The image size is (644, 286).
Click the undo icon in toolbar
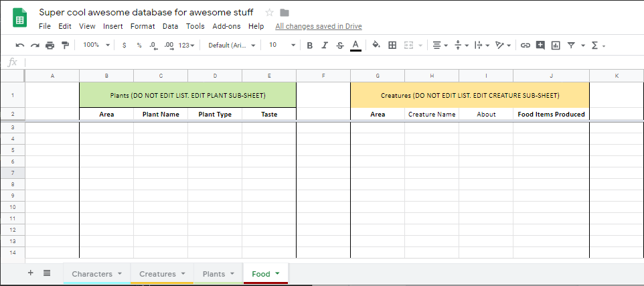pos(19,45)
